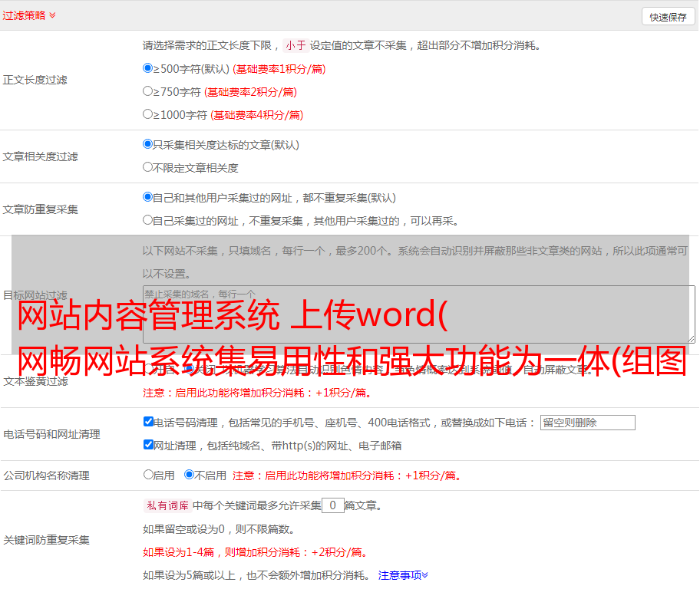Click the 电话号码和网址清理 row label
This screenshot has width=700, height=589.
pos(51,434)
